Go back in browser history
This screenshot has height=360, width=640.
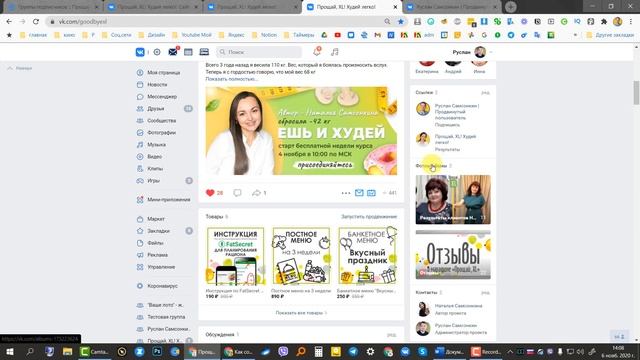point(9,22)
